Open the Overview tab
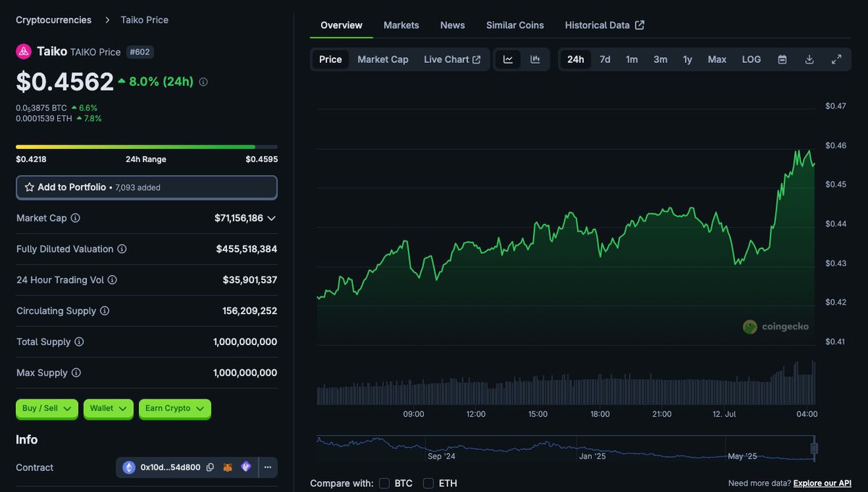The width and height of the screenshot is (868, 492). [x=341, y=25]
